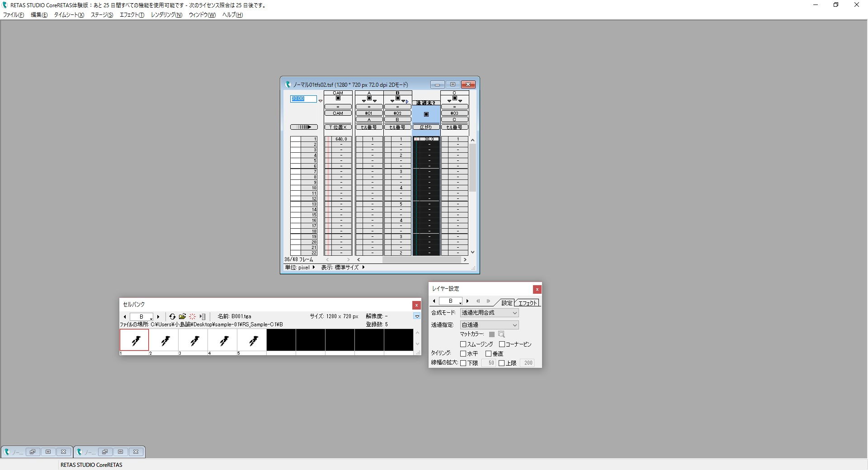Click the blue expand triangle on column B
The width and height of the screenshot is (868, 470).
(407, 102)
